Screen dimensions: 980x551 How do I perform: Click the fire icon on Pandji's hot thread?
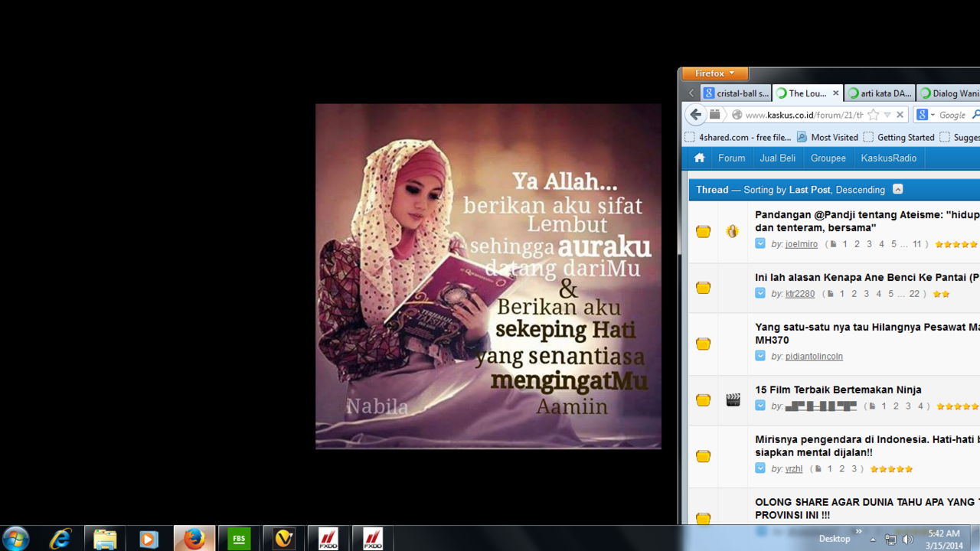coord(732,230)
